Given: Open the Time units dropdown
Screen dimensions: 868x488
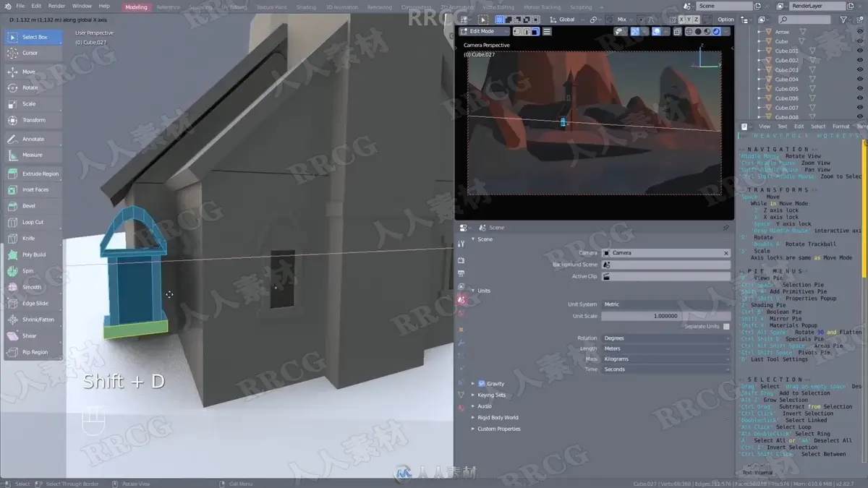Looking at the screenshot, I should coord(665,369).
